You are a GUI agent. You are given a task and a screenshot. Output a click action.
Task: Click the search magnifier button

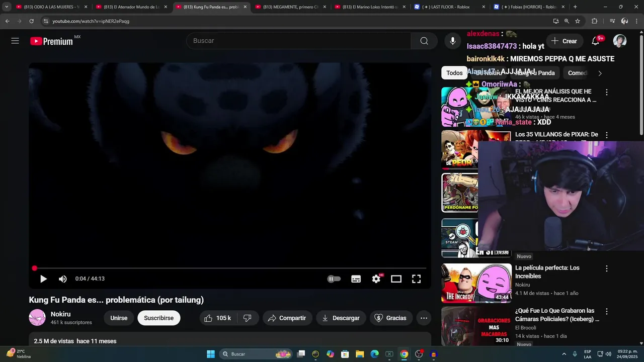click(x=424, y=41)
